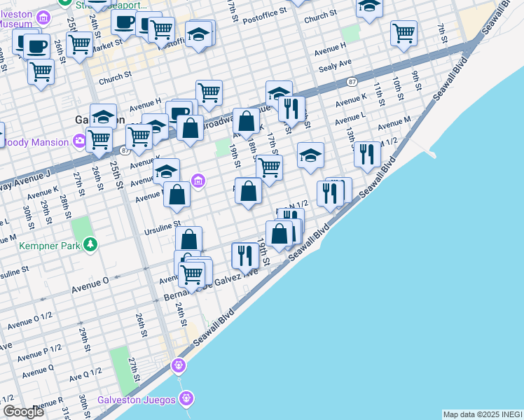Screen dimensions: 524x420
Task: Click the Map data ©2025 INEGI attribution
Action: point(483,415)
